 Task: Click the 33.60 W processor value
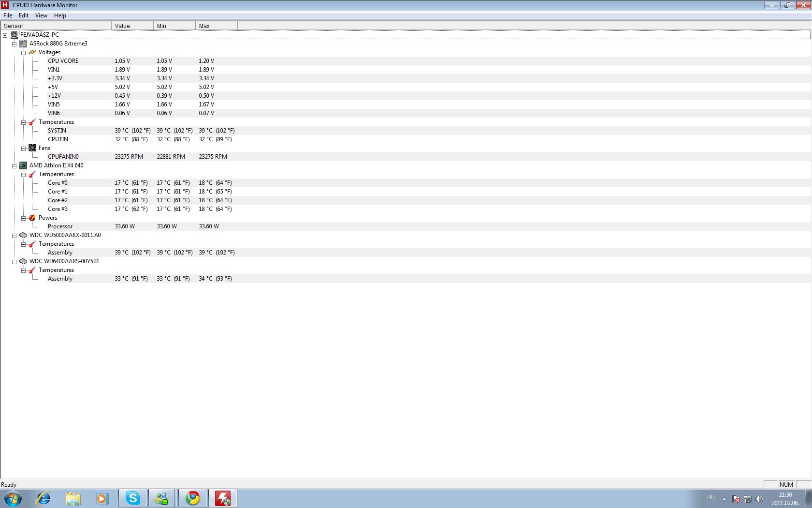(125, 226)
